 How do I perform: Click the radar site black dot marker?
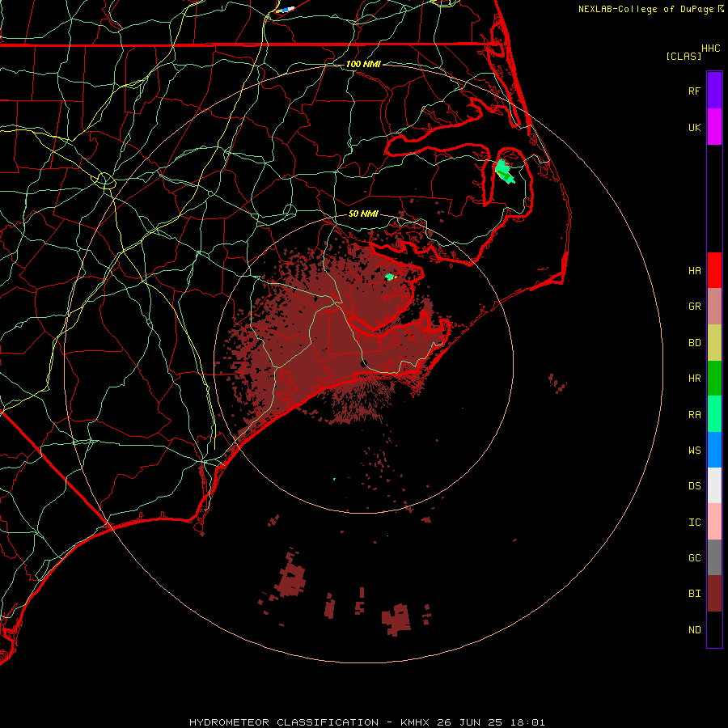coord(364,363)
